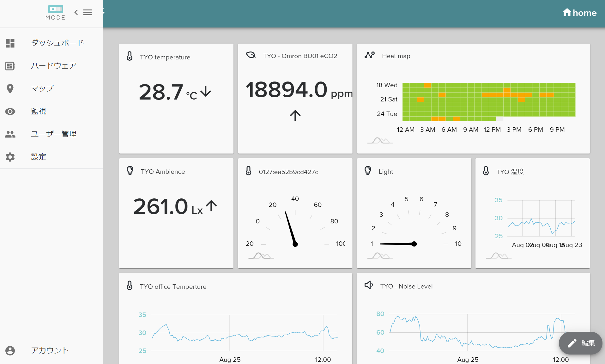Click the settings gear icon

10,157
